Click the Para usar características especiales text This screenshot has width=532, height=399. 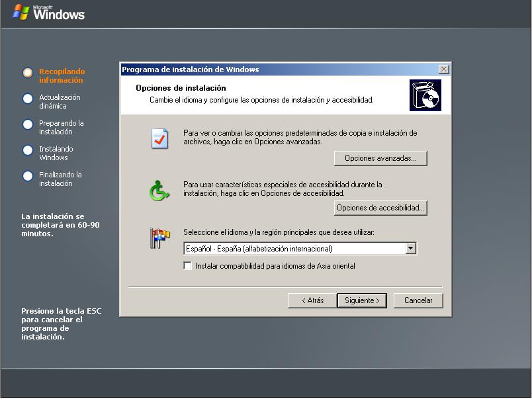pos(283,189)
